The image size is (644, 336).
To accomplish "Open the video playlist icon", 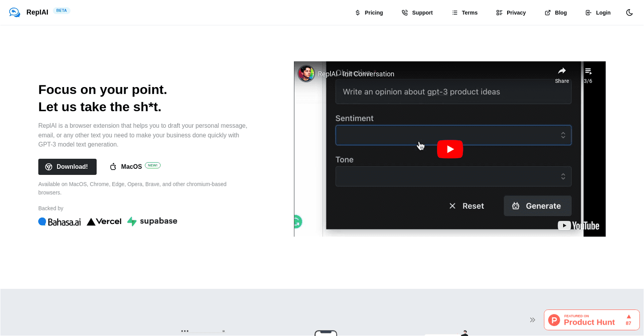I will (x=588, y=71).
